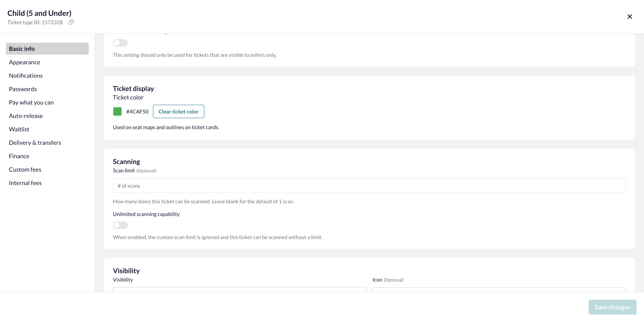Focus the Scan limit input field

(369, 185)
